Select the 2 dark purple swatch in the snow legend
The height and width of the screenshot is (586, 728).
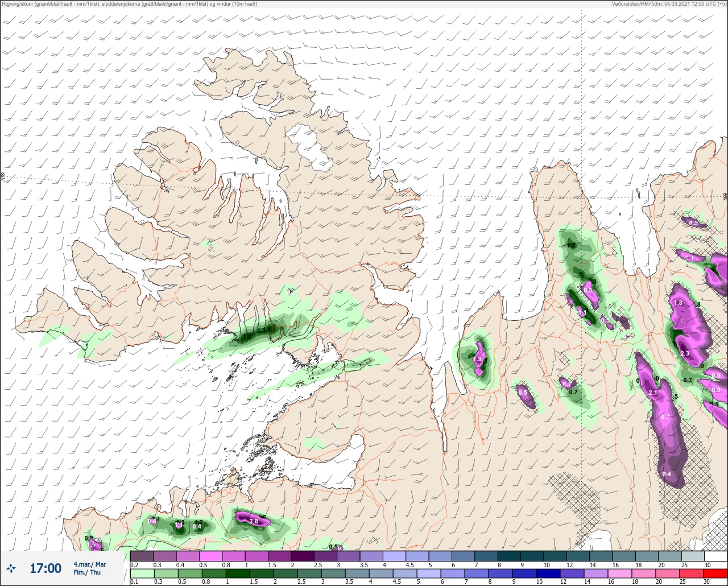click(x=302, y=556)
